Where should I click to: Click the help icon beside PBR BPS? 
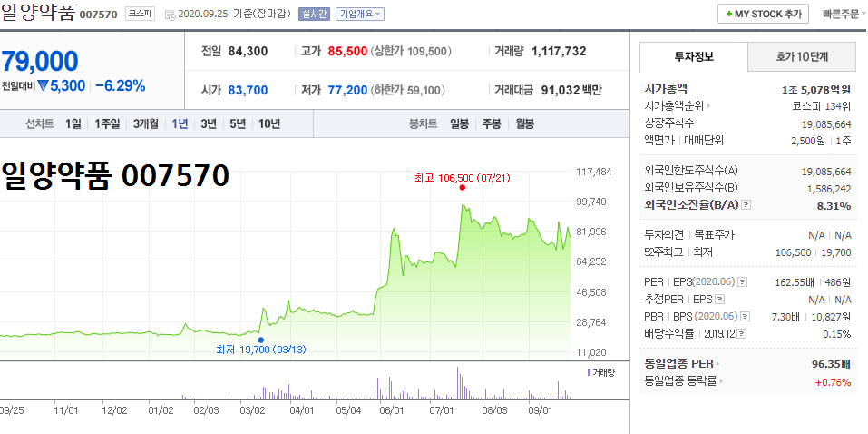(746, 317)
